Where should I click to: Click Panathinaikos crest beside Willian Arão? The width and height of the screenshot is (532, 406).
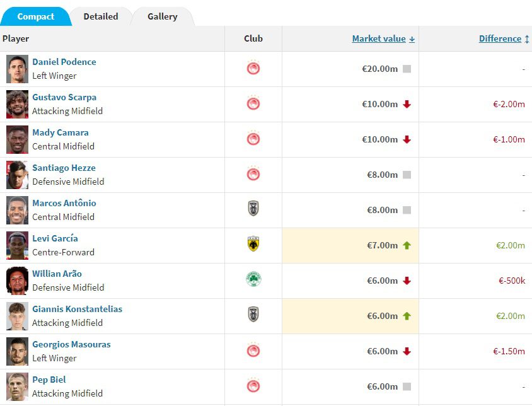click(x=253, y=280)
